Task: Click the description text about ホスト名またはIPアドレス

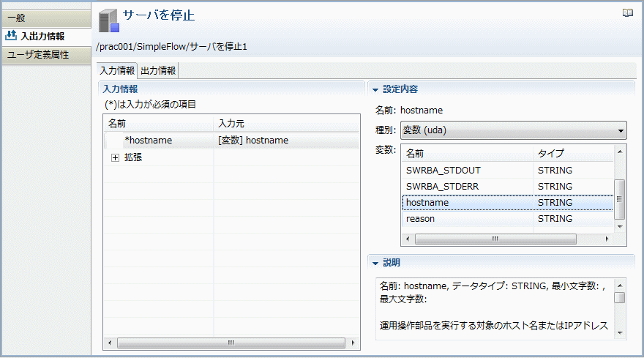Action: pyautogui.click(x=494, y=326)
